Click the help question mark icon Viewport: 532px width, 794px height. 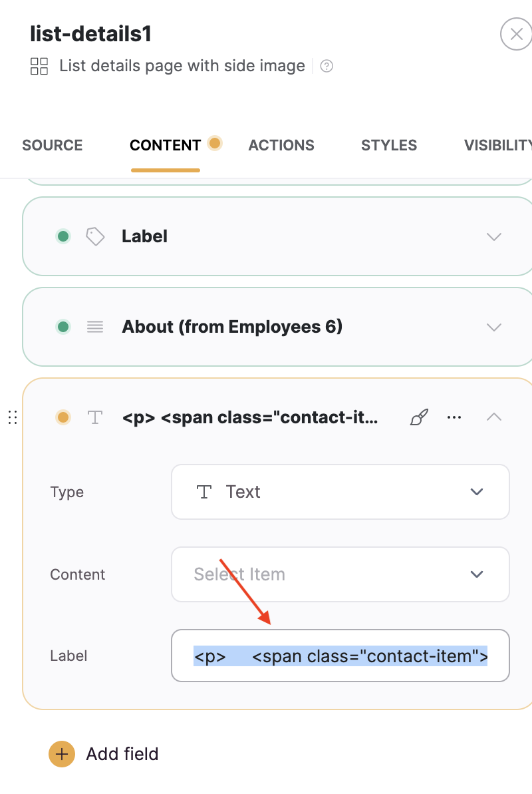(327, 66)
